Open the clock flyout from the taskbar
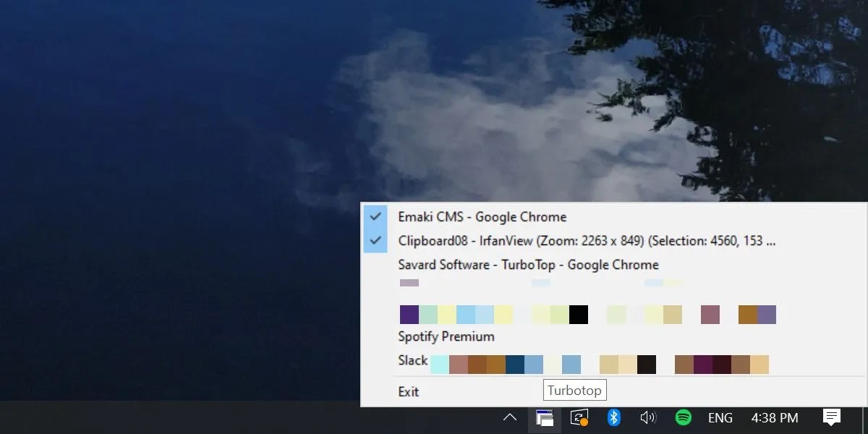The height and width of the screenshot is (434, 868). tap(774, 417)
